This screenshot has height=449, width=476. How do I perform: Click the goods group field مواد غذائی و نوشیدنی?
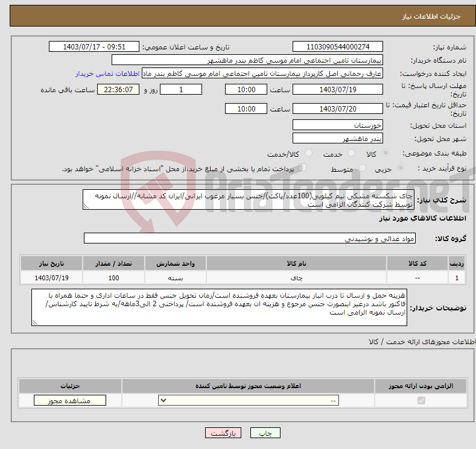point(250,238)
